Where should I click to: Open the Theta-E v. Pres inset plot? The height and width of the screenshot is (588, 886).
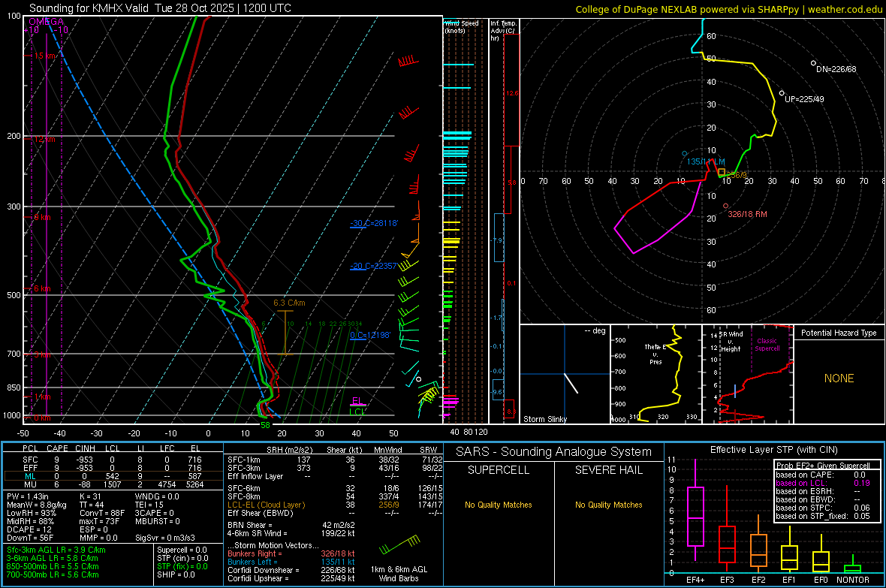click(655, 374)
